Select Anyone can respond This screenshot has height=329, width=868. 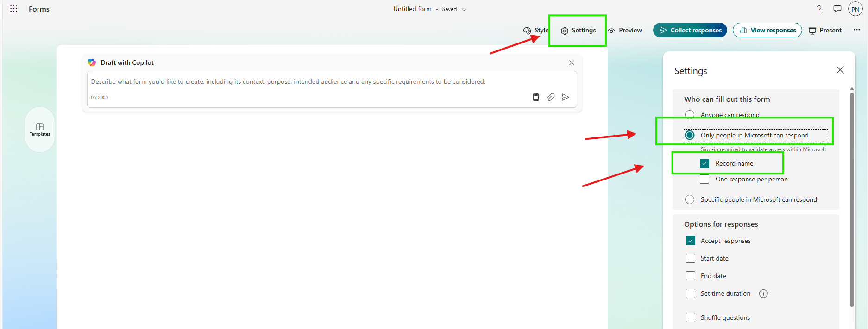pos(690,115)
